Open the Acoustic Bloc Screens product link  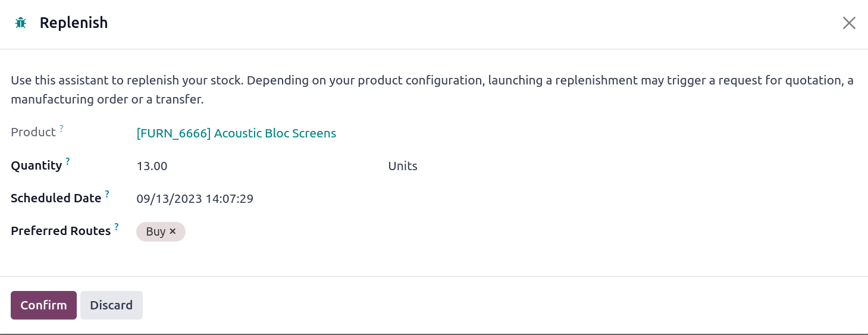(x=236, y=133)
